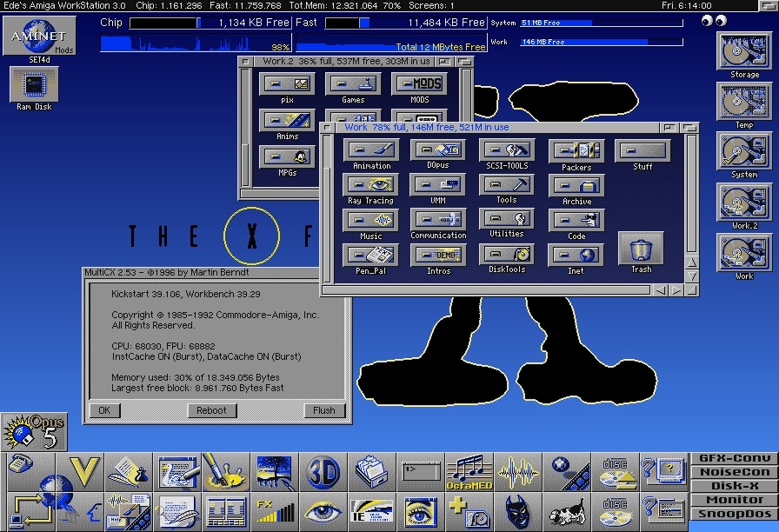Screen dimensions: 779x532
Task: Open the SCSI-TOOLS drawer
Action: 507,150
